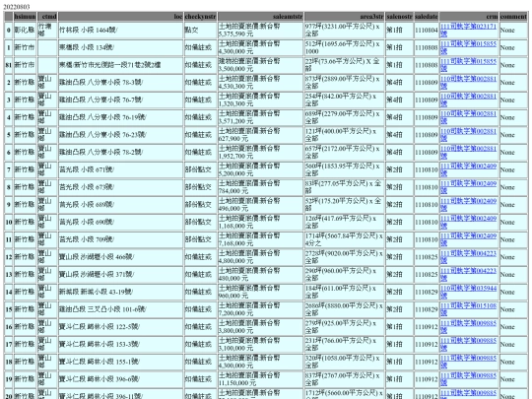Select the location cell ending 78-3號
The image size is (532, 399).
point(120,83)
